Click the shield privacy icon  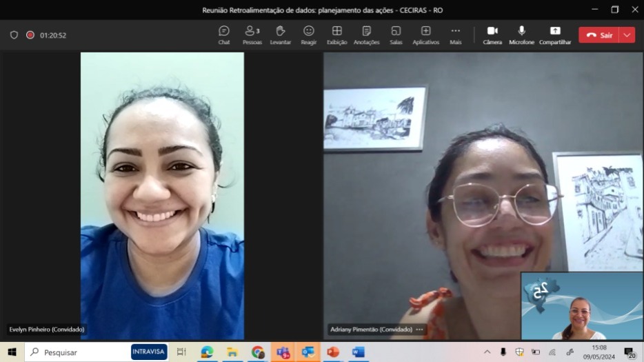click(14, 35)
